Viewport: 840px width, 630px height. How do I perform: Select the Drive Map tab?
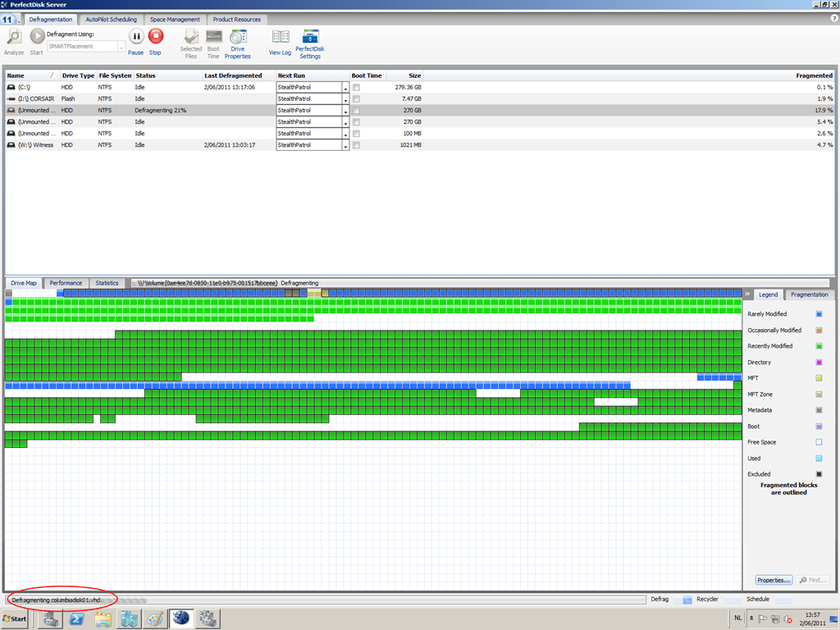[24, 283]
